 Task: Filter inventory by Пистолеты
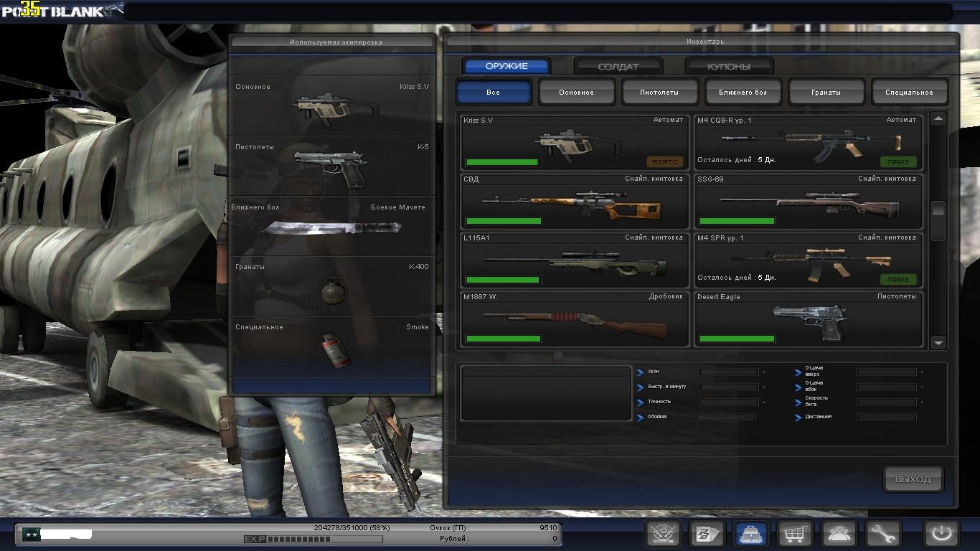pos(660,93)
